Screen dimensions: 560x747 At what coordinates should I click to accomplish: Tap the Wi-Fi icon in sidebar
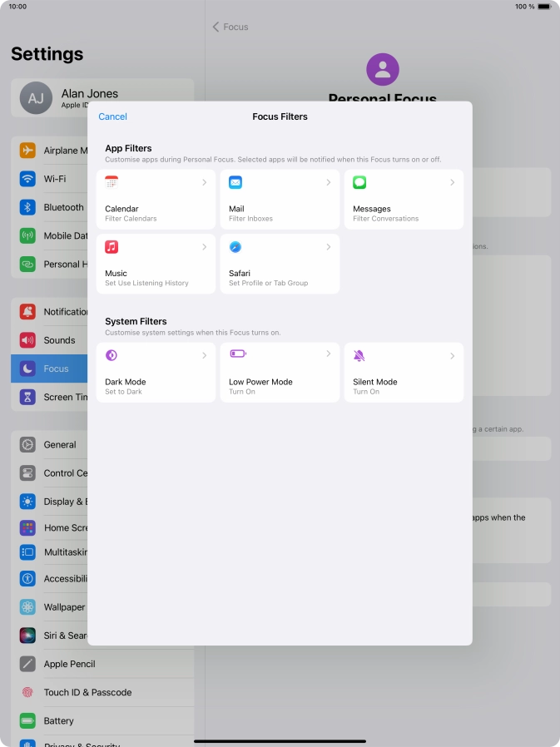(27, 179)
